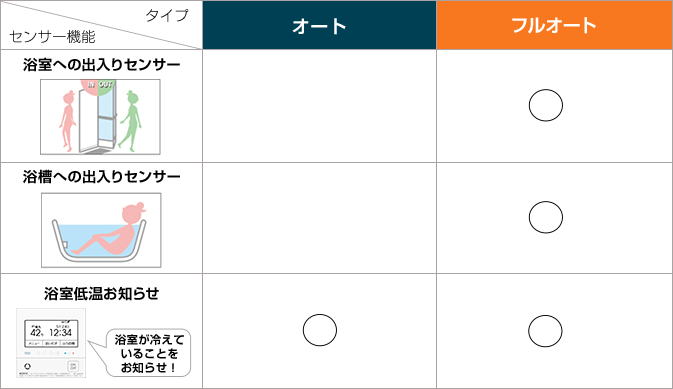Click the bathroom door IN/OUT illustration
Screen dimensions: 673x389
(100, 117)
